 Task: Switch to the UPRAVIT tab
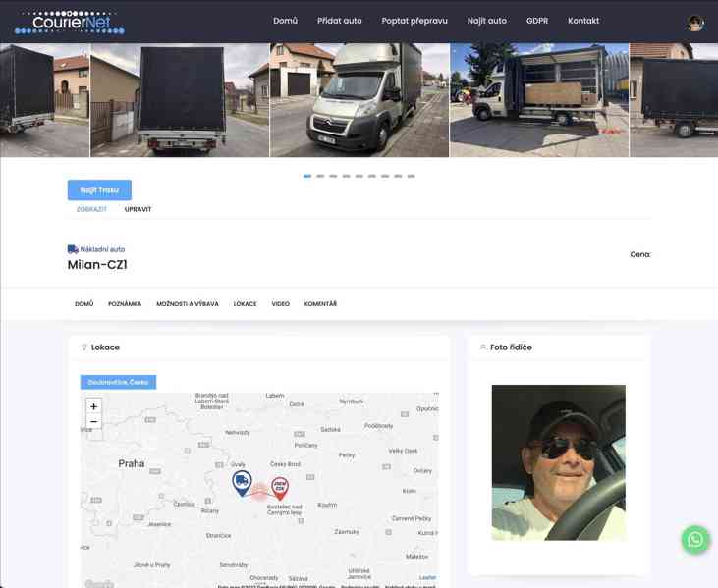[138, 209]
